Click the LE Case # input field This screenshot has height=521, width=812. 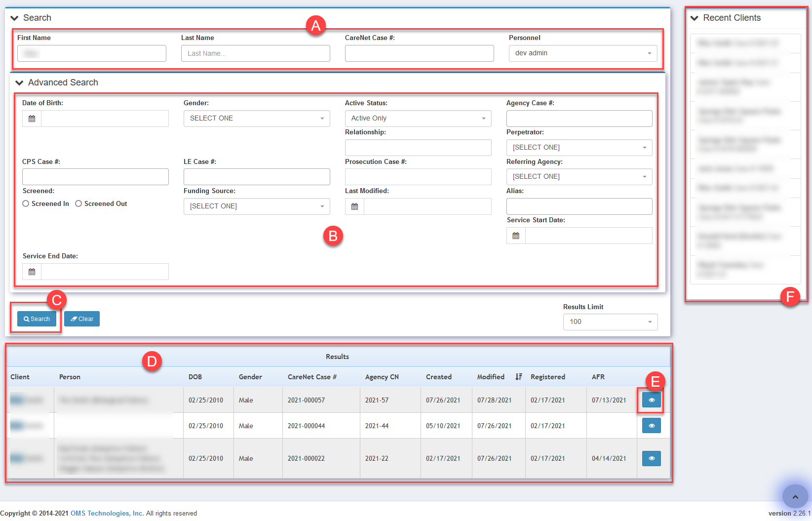tap(257, 177)
